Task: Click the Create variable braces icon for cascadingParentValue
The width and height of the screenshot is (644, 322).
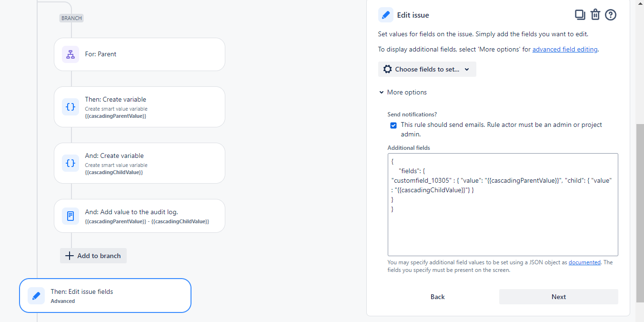Action: (70, 107)
